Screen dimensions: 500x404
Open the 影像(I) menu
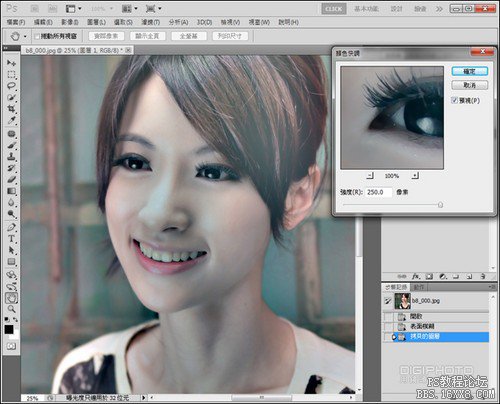click(x=70, y=22)
